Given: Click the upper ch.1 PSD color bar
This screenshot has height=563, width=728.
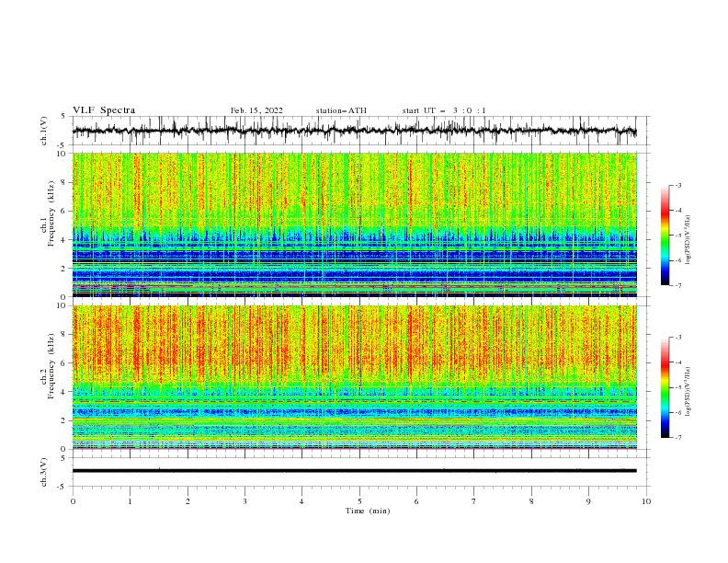Looking at the screenshot, I should point(665,236).
